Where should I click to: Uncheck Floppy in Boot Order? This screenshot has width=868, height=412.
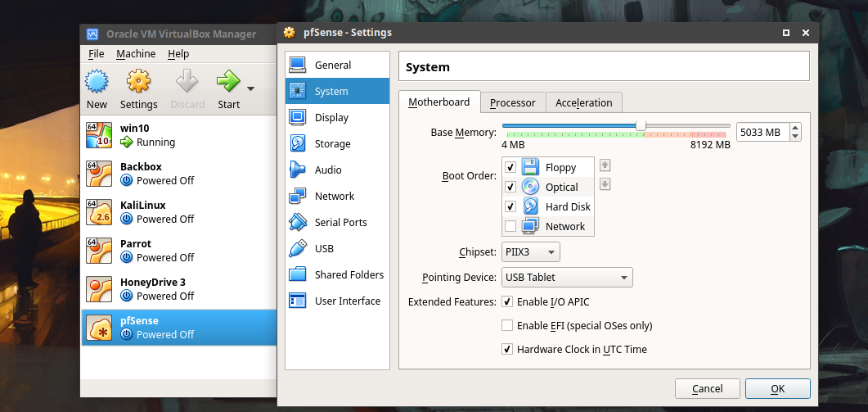(510, 167)
